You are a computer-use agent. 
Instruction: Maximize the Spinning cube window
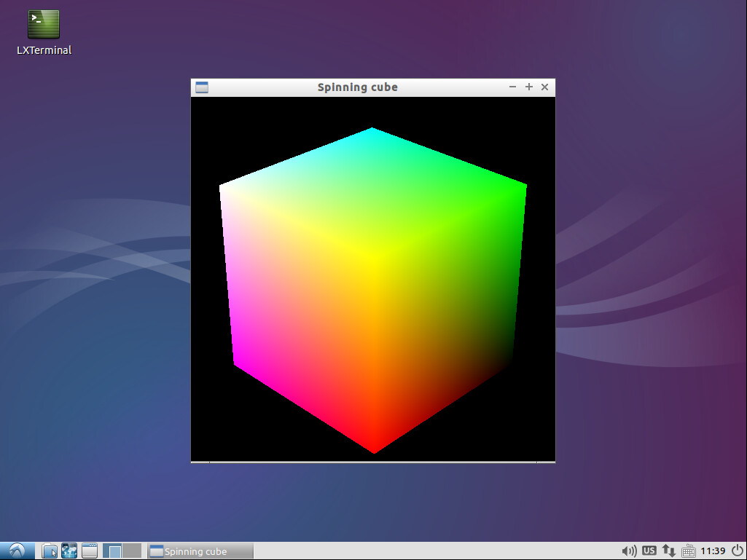(528, 87)
